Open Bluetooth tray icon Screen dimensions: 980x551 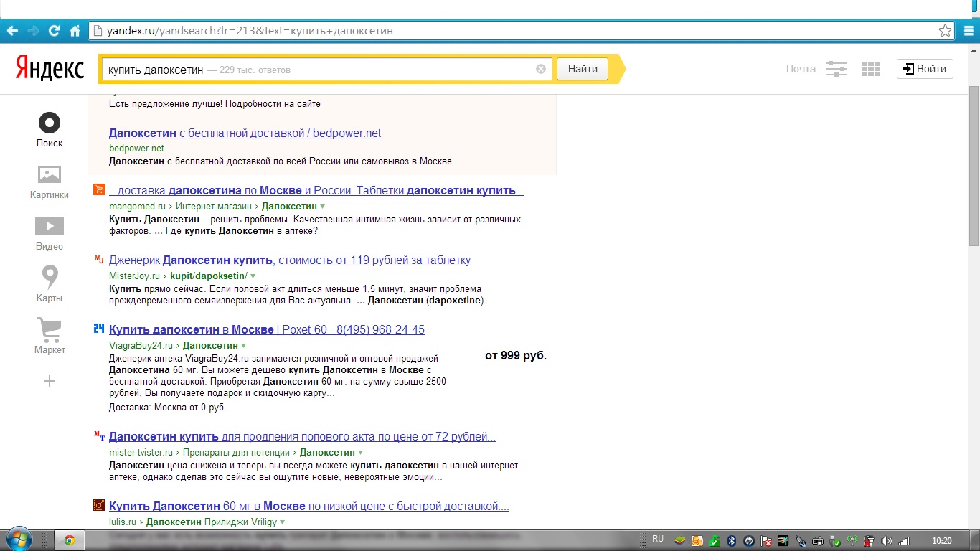pos(732,541)
